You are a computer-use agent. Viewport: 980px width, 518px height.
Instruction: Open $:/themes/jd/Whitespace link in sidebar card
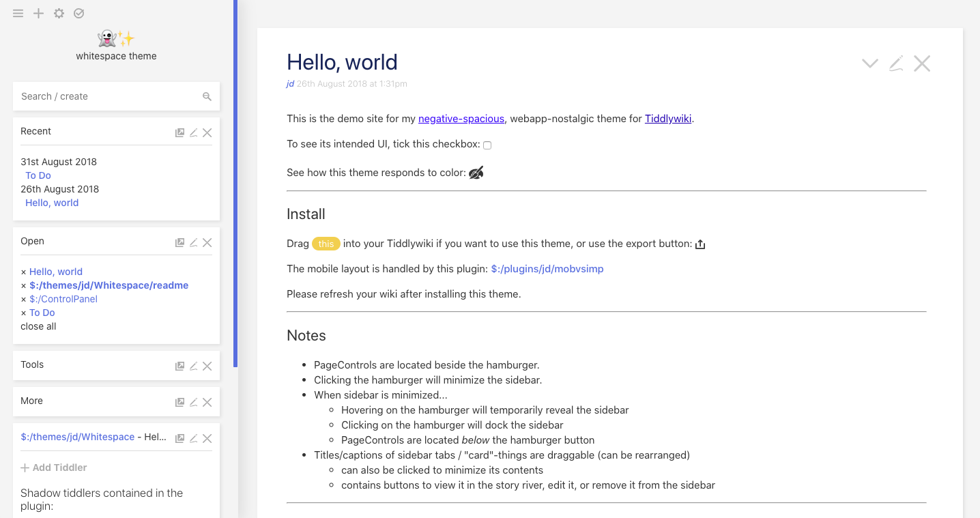pyautogui.click(x=78, y=437)
